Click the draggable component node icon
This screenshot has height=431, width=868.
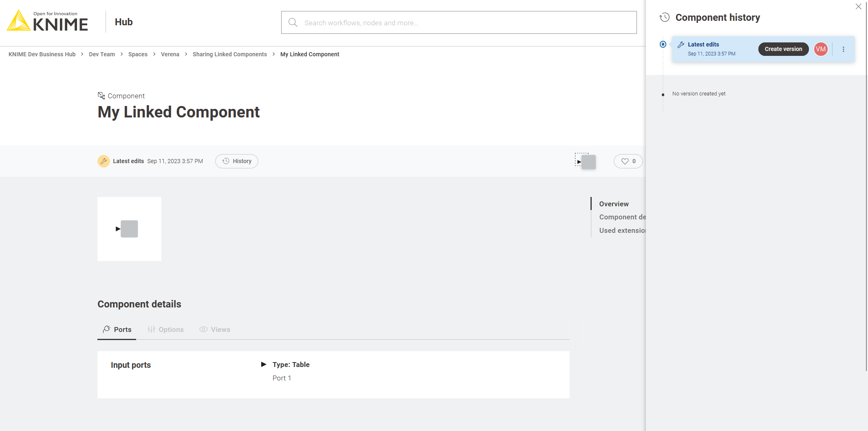click(x=586, y=161)
